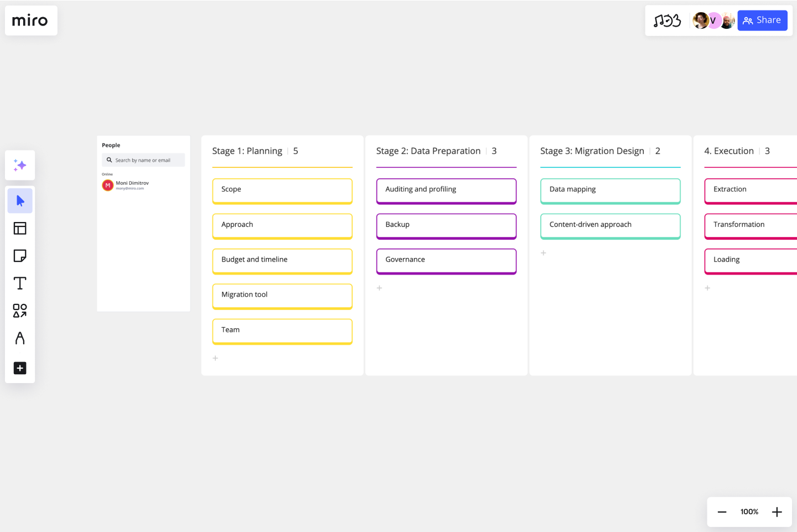Click the Share button
Screen dimensions: 797x532
click(762, 20)
